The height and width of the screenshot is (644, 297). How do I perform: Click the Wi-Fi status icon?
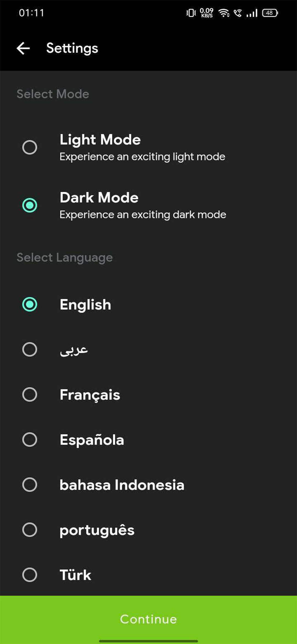coord(223,12)
